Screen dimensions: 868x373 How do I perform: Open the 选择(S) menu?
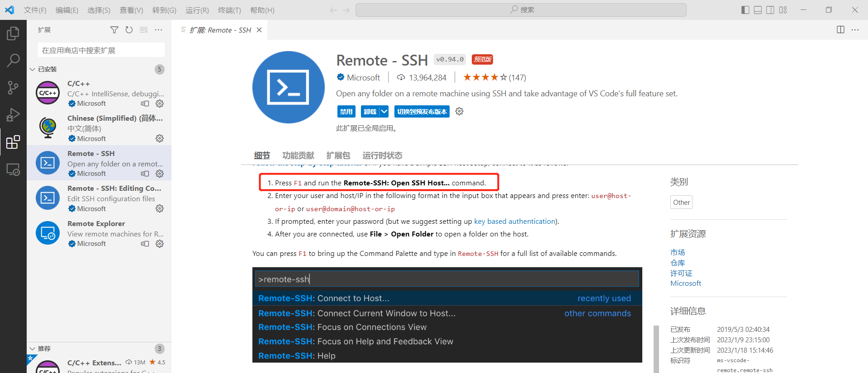pyautogui.click(x=99, y=10)
